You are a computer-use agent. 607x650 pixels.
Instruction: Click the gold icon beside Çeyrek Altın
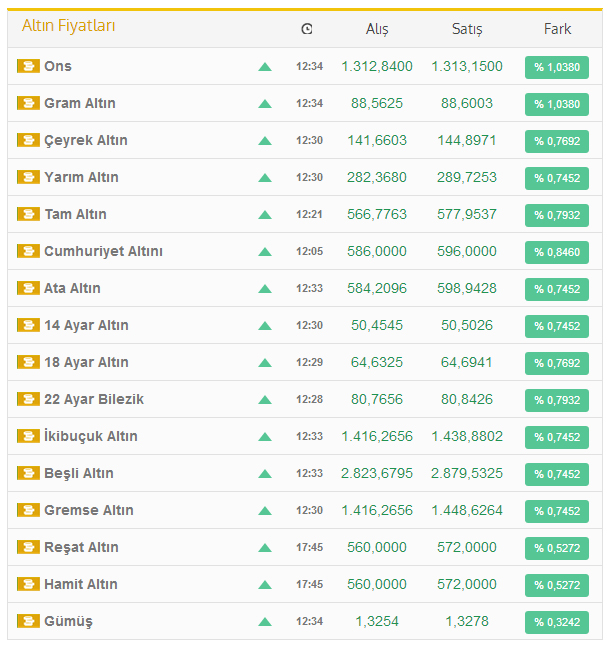pos(28,140)
